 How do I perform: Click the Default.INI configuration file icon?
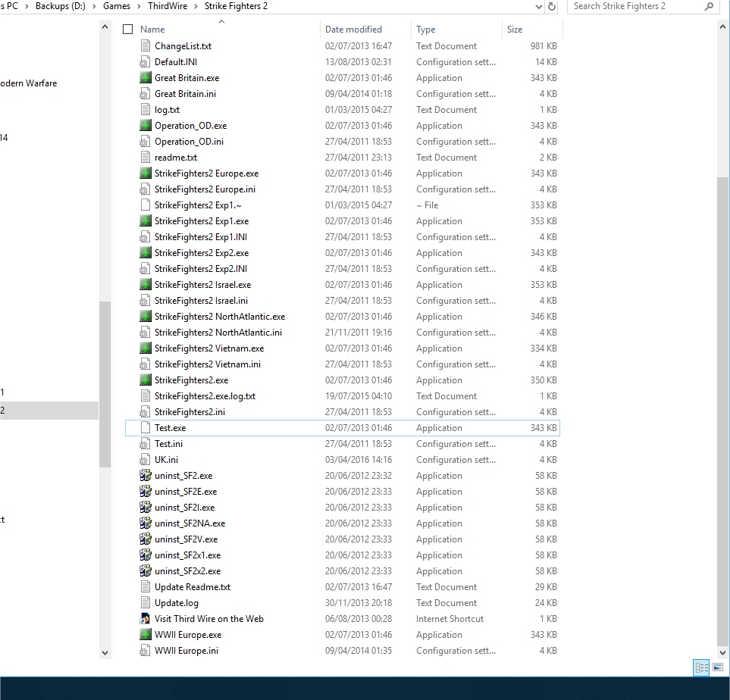click(x=146, y=62)
